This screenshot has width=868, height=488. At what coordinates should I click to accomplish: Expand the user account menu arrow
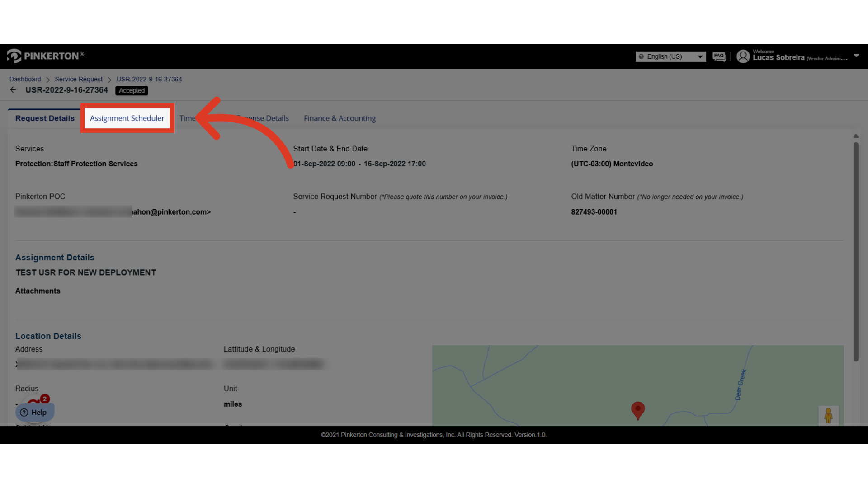(856, 56)
